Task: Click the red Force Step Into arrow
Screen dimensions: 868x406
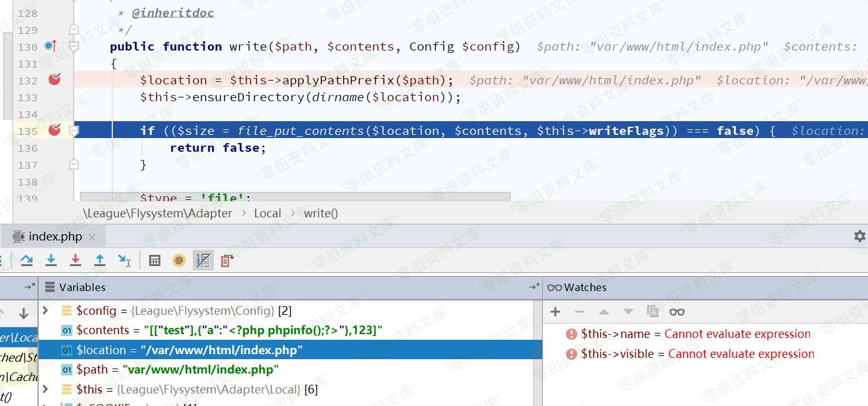Action: 76,260
